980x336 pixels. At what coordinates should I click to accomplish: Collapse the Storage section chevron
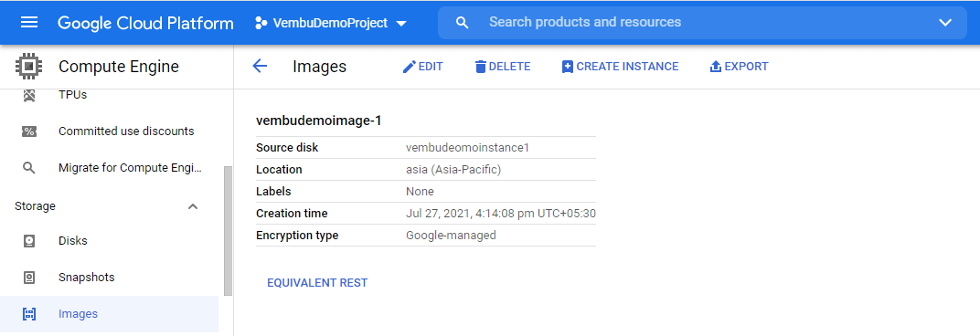[x=193, y=206]
